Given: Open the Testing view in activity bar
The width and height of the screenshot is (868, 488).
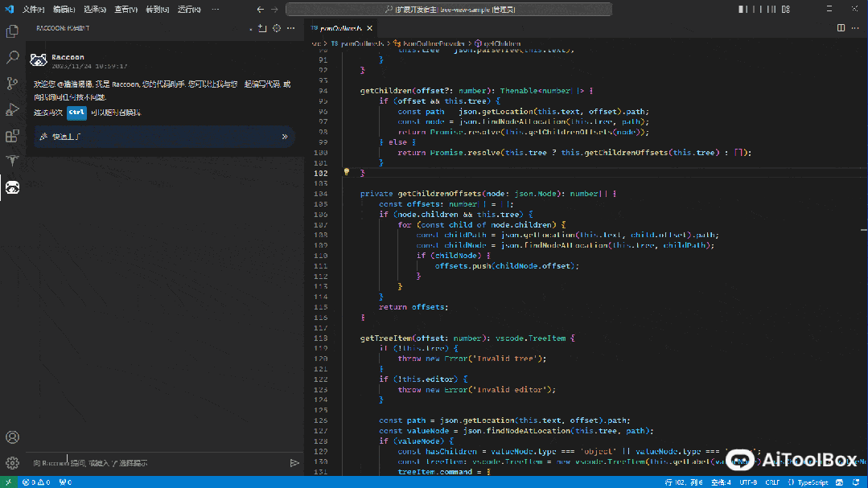Looking at the screenshot, I should (x=12, y=161).
